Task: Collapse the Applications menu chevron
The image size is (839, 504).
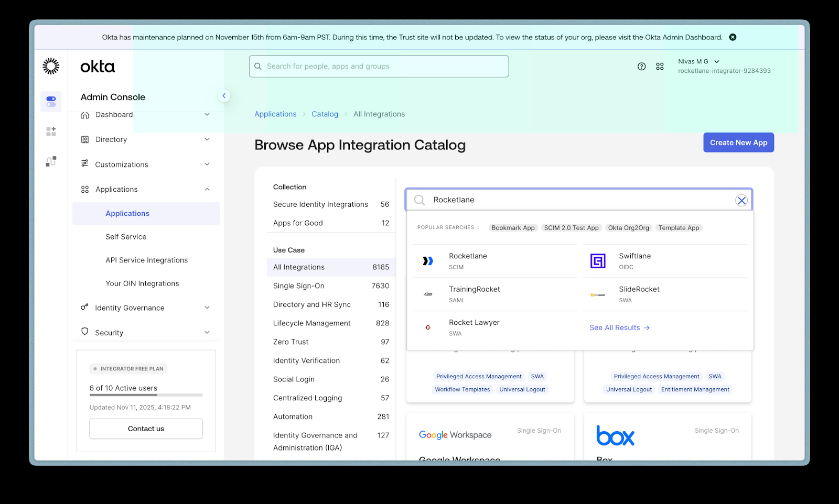Action: tap(207, 189)
